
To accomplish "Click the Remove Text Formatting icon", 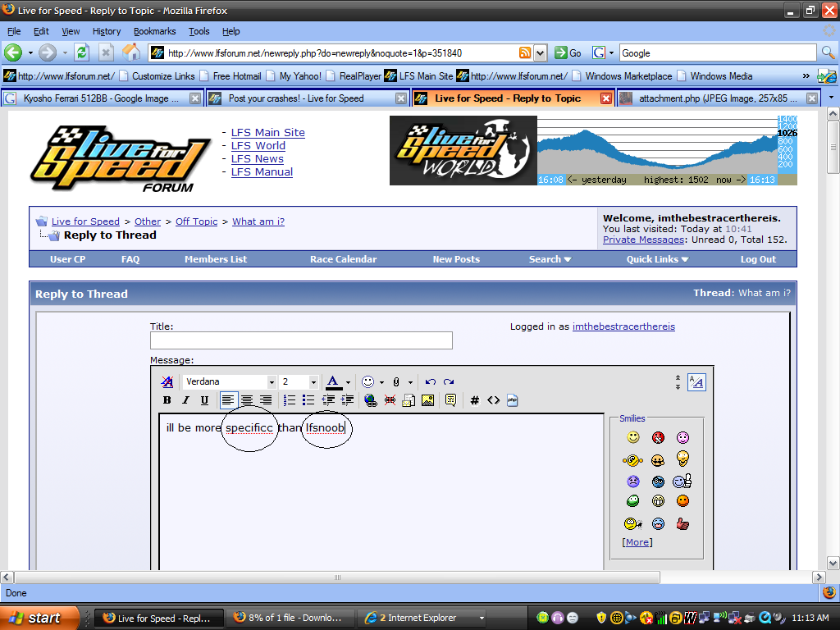I will 167,382.
